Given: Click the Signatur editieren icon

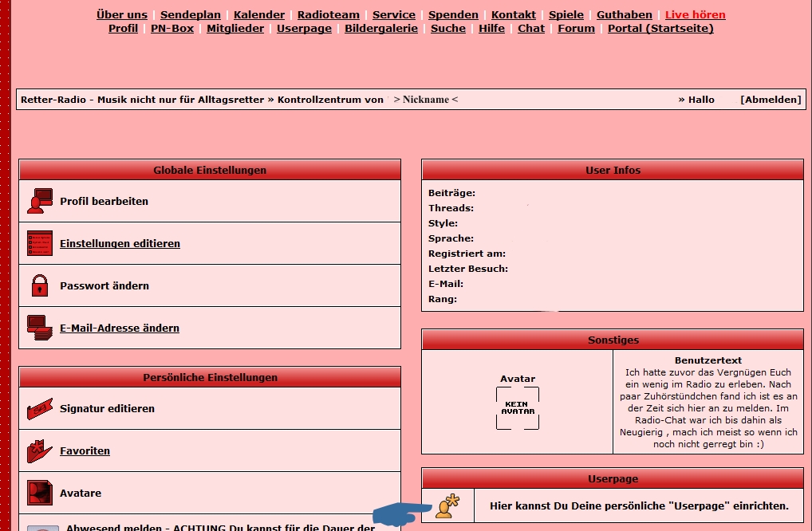Looking at the screenshot, I should (39, 409).
